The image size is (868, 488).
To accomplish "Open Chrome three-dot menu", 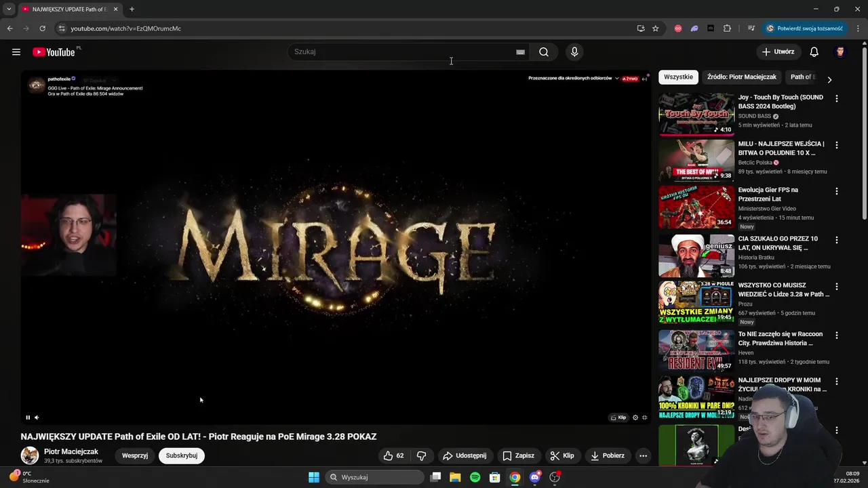I will (x=856, y=28).
